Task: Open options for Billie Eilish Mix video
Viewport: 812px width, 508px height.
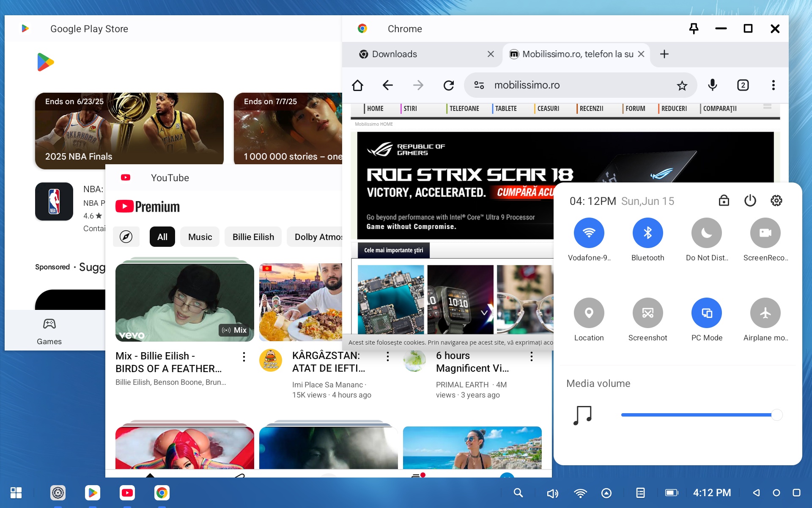Action: pos(244,357)
